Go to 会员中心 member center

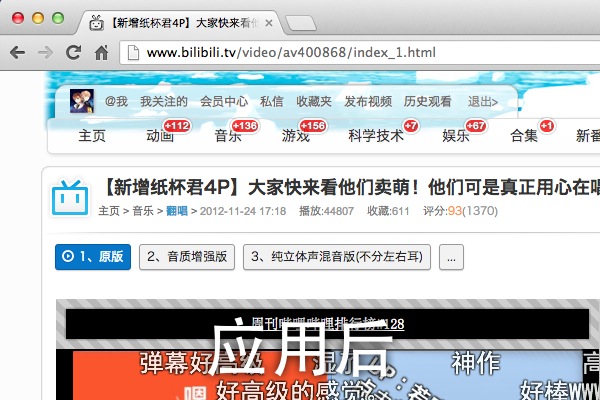[224, 101]
